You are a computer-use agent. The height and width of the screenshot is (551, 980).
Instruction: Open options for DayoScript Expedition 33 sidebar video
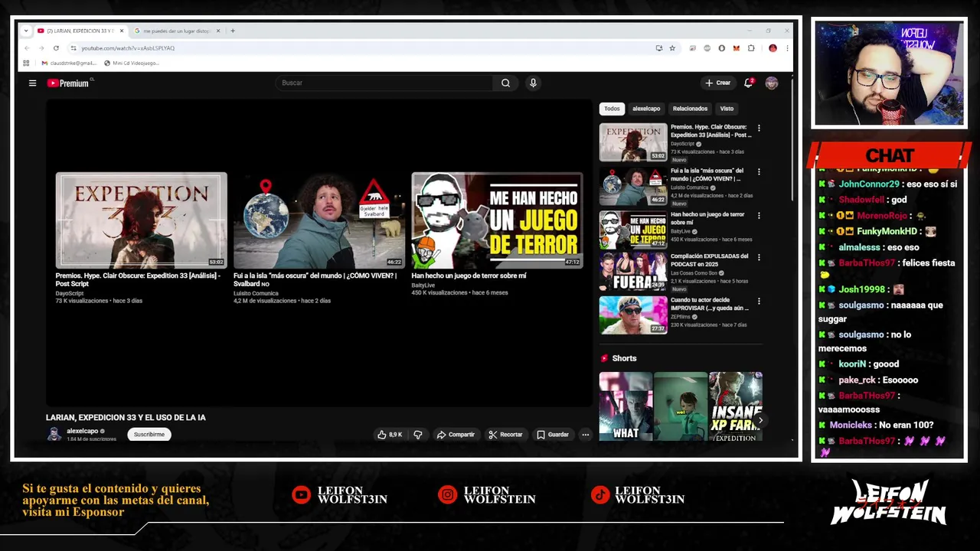(x=759, y=128)
